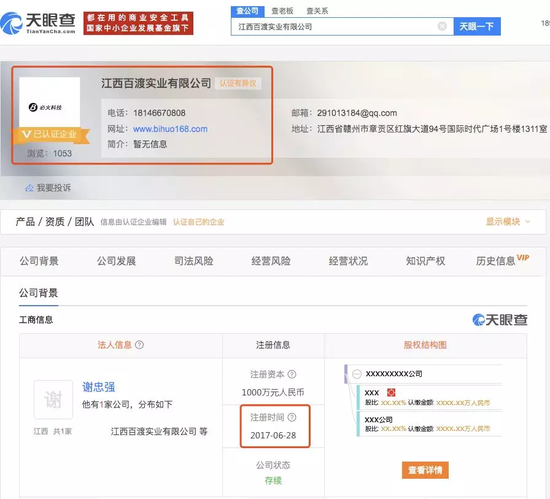
Task: Select the 查关系 search tab
Action: pos(317,11)
